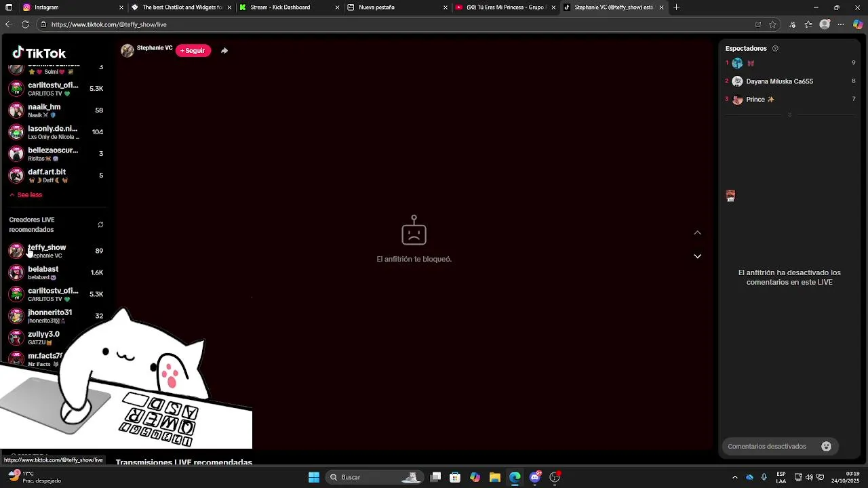868x488 pixels.
Task: Open page in app icon in address bar
Action: (758, 24)
